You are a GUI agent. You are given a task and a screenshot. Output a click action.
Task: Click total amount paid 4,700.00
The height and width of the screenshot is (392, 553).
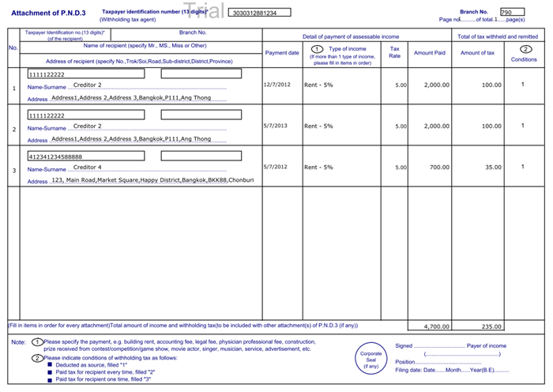click(437, 326)
